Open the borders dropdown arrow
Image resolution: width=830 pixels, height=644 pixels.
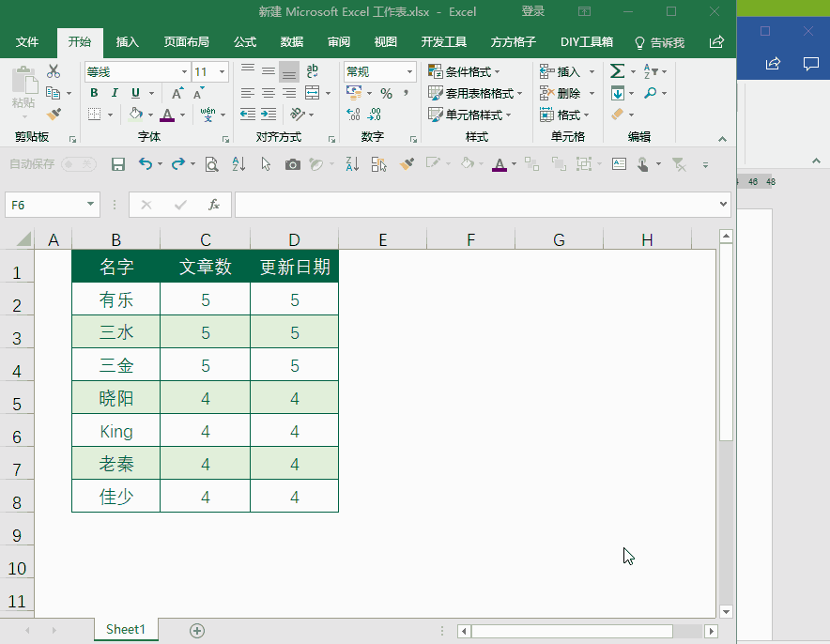(110, 115)
